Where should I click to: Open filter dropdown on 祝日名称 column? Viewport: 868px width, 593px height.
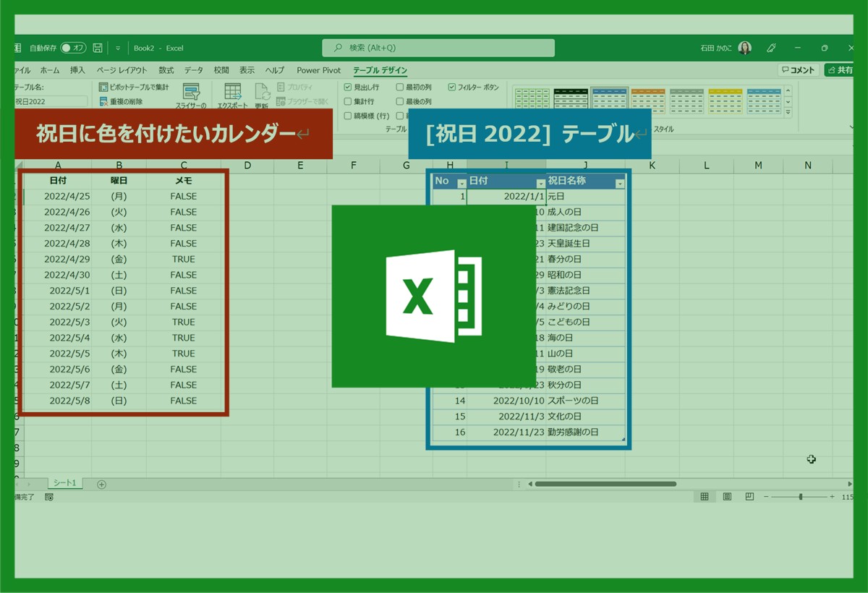(x=619, y=184)
